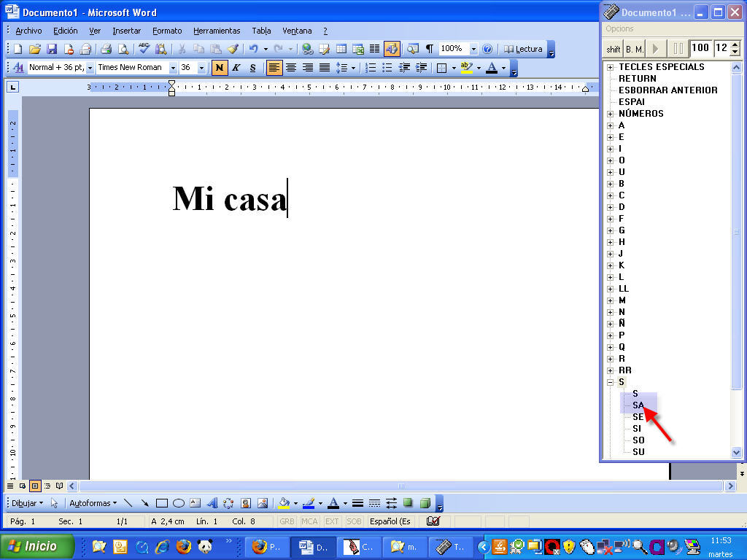The height and width of the screenshot is (560, 747).
Task: Undo the last action with the Undo arrow
Action: click(x=253, y=49)
